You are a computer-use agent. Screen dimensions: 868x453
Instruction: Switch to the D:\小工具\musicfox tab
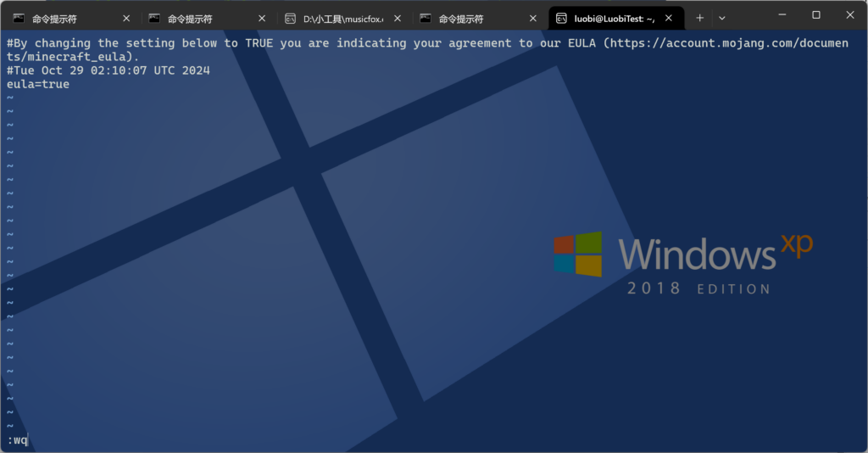pyautogui.click(x=342, y=18)
